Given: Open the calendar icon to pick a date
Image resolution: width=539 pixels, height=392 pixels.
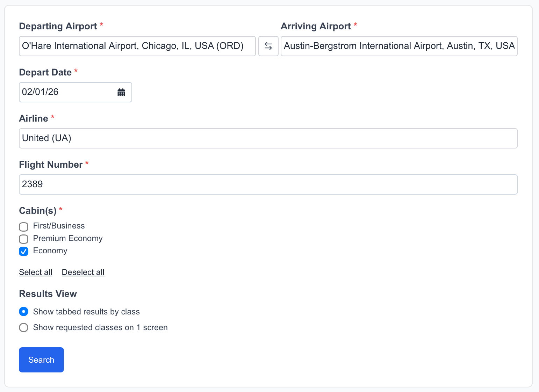Looking at the screenshot, I should point(121,92).
